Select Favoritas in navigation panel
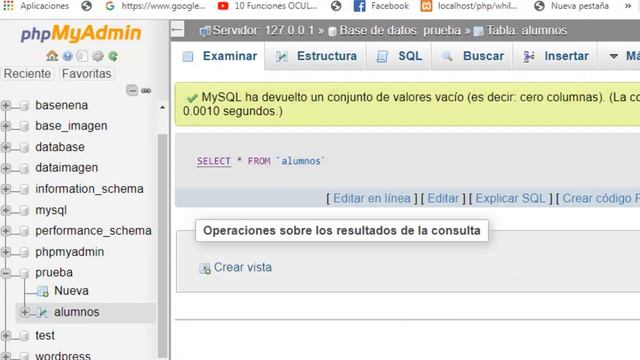 coord(87,73)
